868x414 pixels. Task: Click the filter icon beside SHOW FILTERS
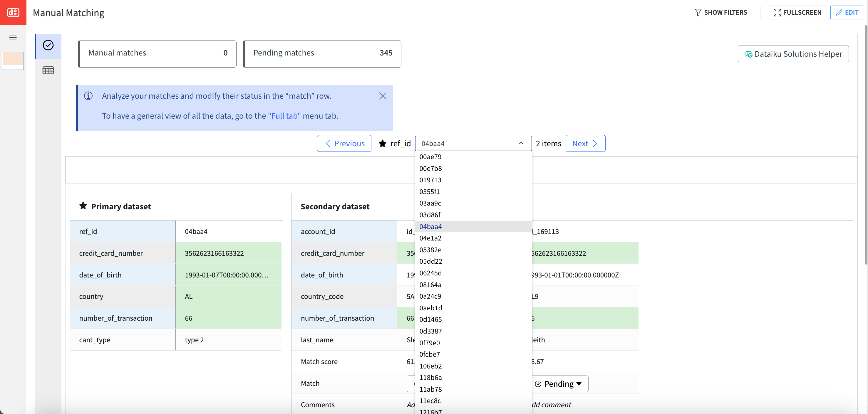[x=698, y=12]
